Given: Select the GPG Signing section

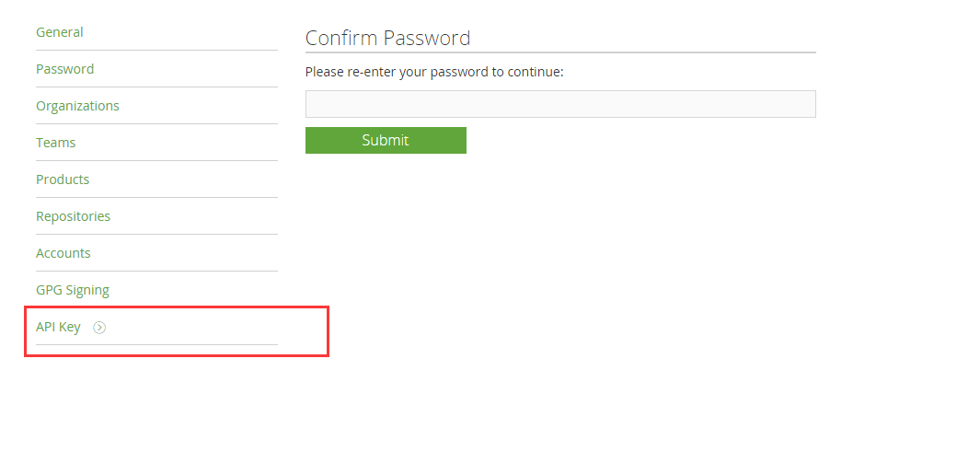Looking at the screenshot, I should coord(73,290).
